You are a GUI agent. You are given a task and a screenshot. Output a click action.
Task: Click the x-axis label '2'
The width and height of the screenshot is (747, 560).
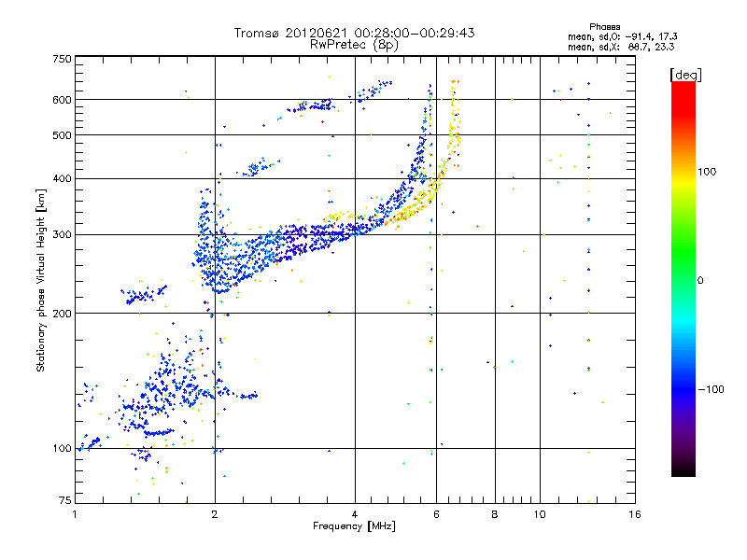tap(215, 514)
